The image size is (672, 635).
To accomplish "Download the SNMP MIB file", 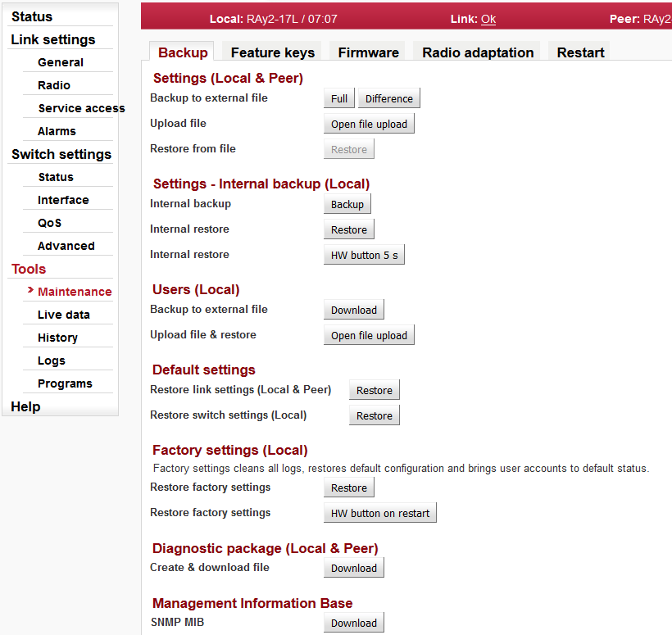I will 353,624.
